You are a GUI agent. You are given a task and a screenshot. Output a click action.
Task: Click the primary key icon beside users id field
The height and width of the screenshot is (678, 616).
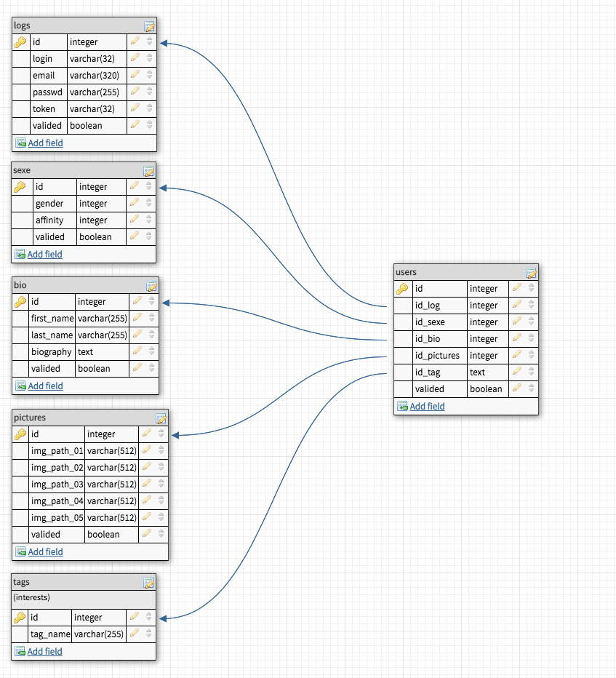pos(402,288)
